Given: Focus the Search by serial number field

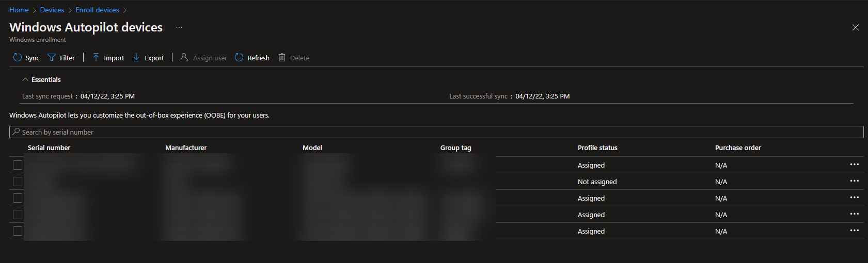Looking at the screenshot, I should tap(436, 132).
